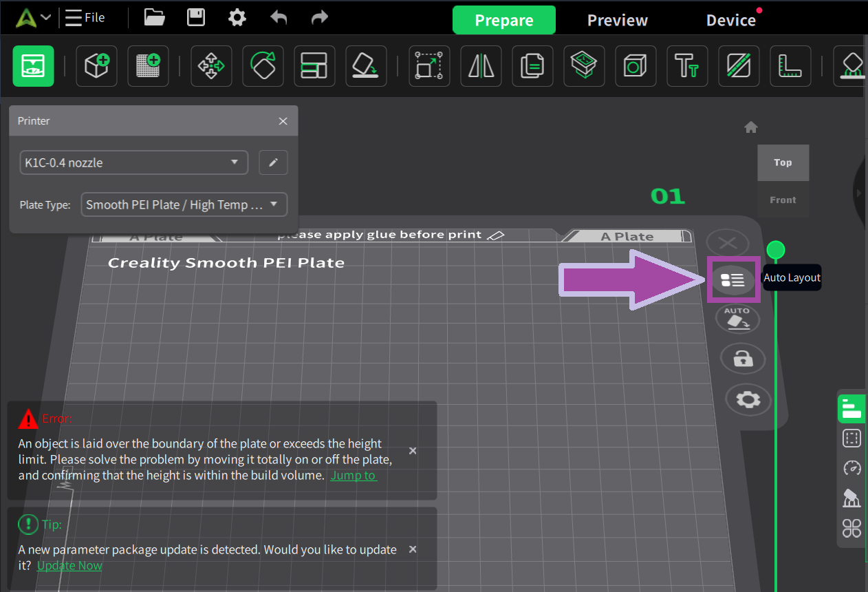Click the Jump to link in error
Screen dimensions: 868x592
pos(353,475)
